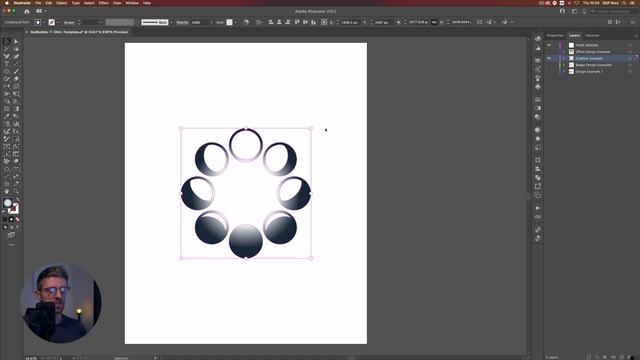
Task: Open the Apple menu
Action: coord(7,3)
